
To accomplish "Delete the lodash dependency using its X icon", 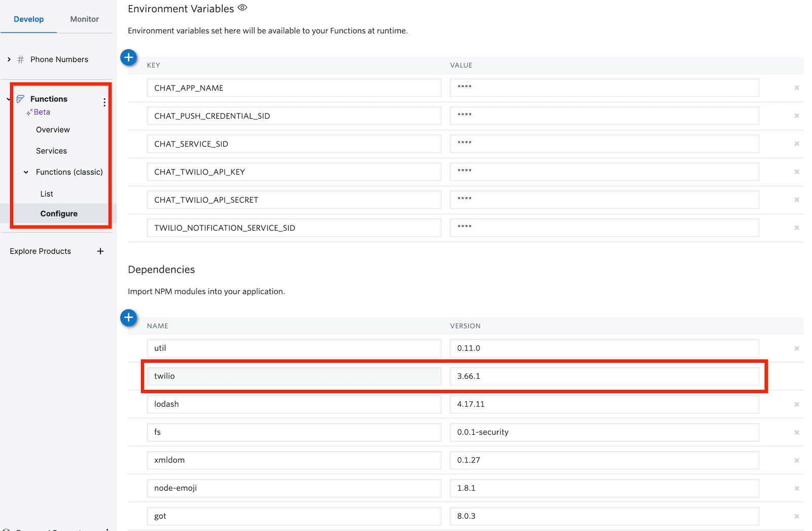I will point(797,404).
